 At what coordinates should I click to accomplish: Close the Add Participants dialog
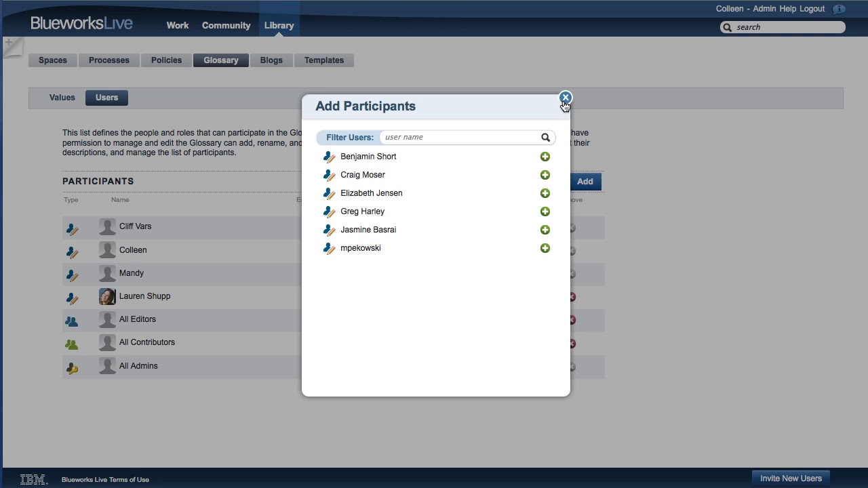[x=565, y=98]
